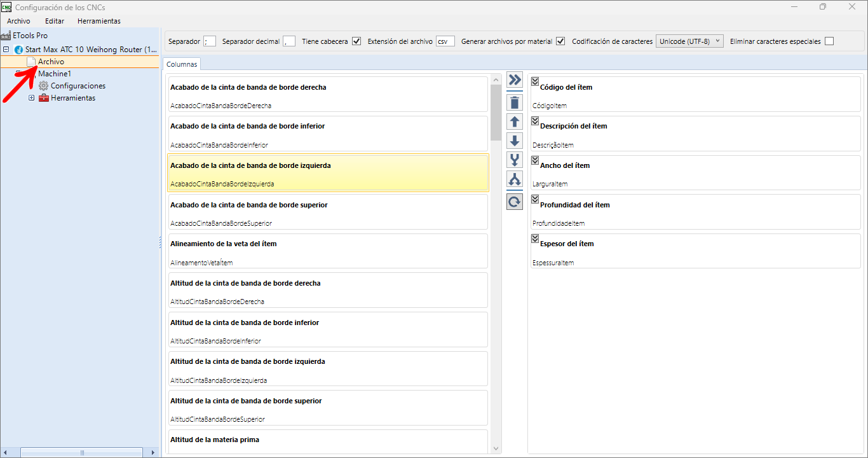Collapse the Start Max ATC 10 tree node
The width and height of the screenshot is (868, 458).
point(6,49)
